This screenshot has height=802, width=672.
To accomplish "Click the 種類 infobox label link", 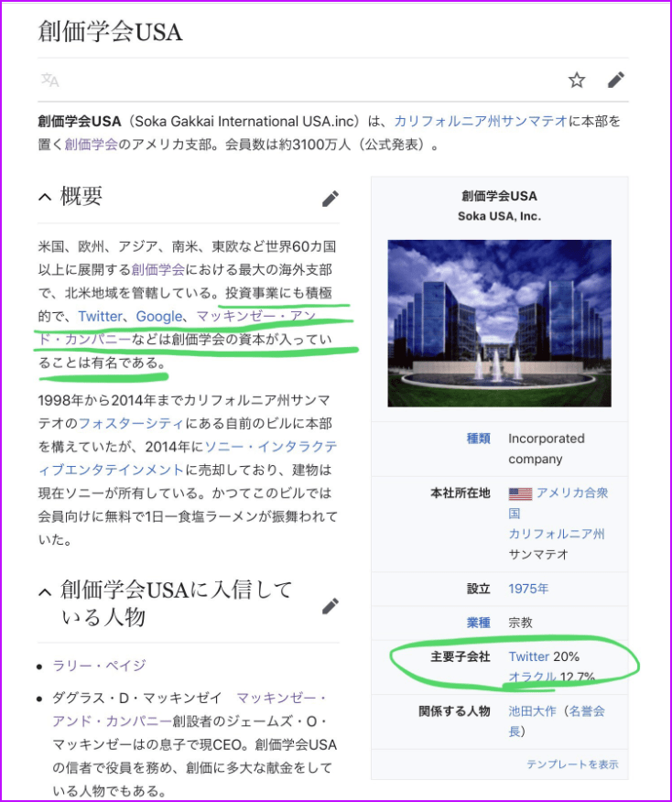I will (478, 439).
